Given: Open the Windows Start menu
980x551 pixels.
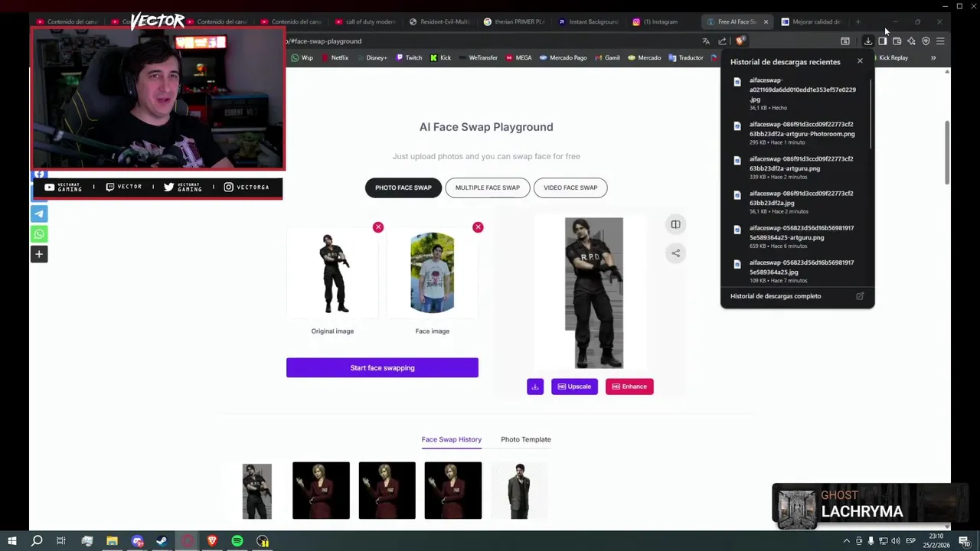Looking at the screenshot, I should coord(11,542).
